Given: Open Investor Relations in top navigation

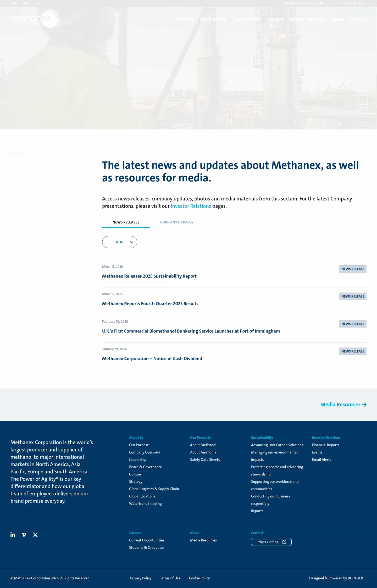Looking at the screenshot, I should click(308, 19).
